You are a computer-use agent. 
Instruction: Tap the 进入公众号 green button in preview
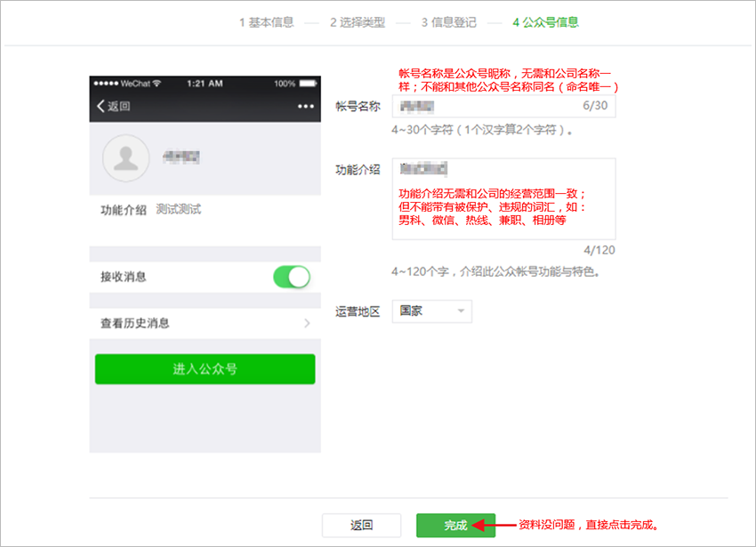[205, 368]
